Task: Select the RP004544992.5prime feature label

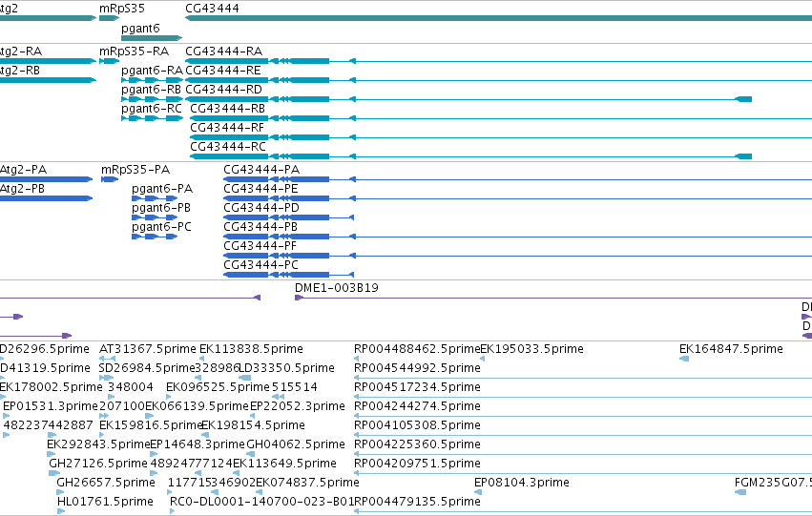Action: [417, 368]
